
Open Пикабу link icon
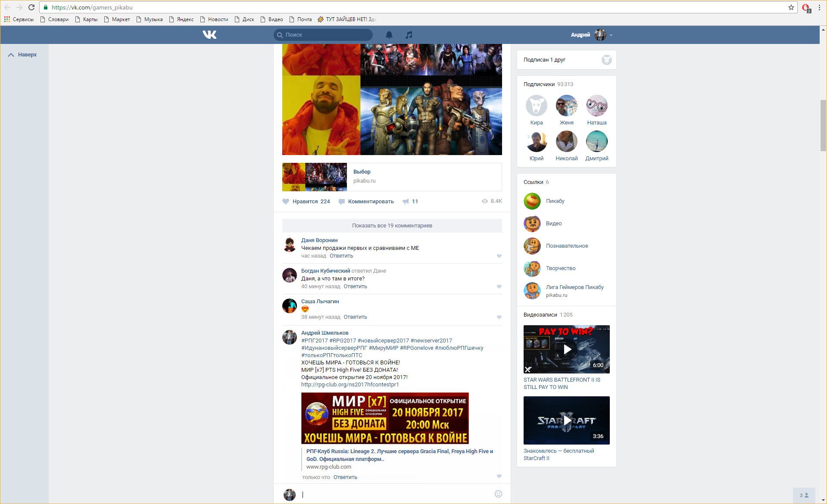532,201
